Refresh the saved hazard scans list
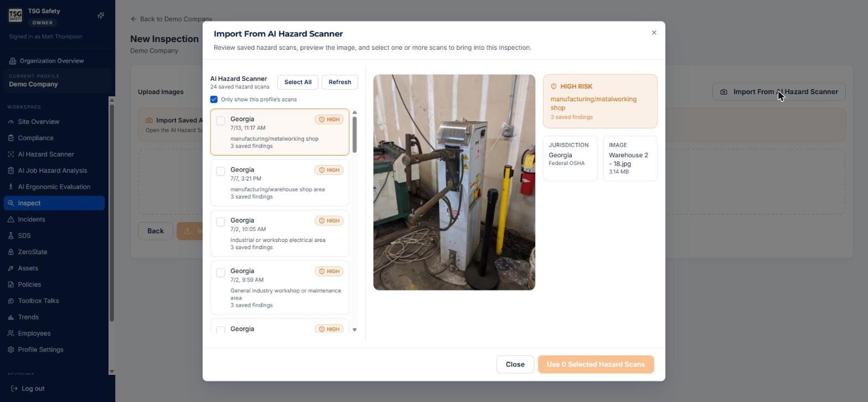The image size is (868, 402). coord(340,82)
